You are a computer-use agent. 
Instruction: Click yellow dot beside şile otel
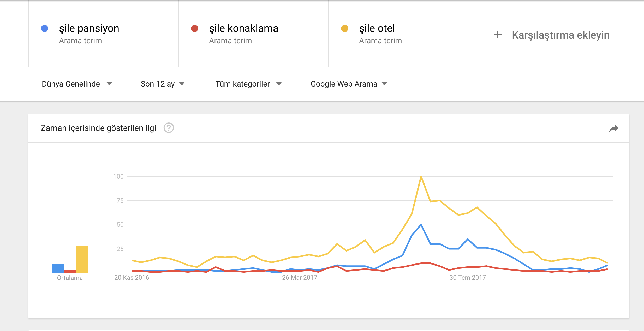click(x=344, y=28)
